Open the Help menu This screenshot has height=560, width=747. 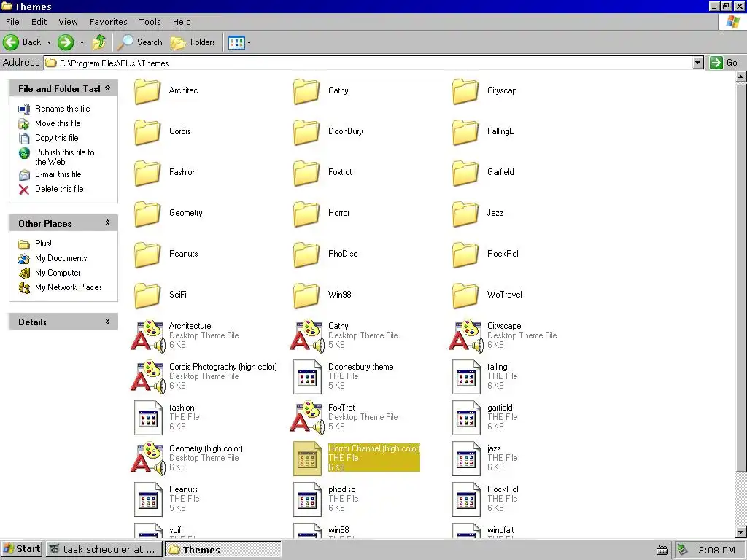point(182,22)
